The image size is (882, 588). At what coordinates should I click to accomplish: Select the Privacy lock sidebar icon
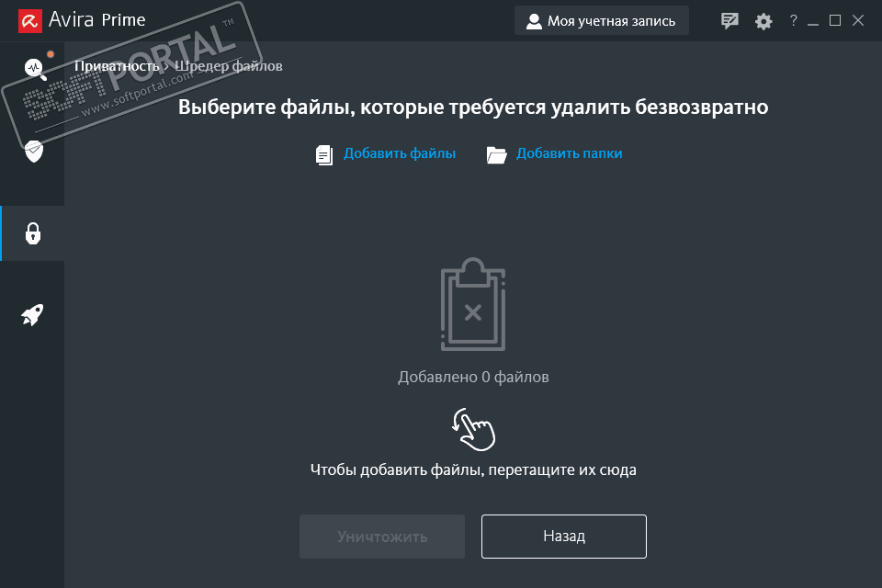click(x=33, y=233)
